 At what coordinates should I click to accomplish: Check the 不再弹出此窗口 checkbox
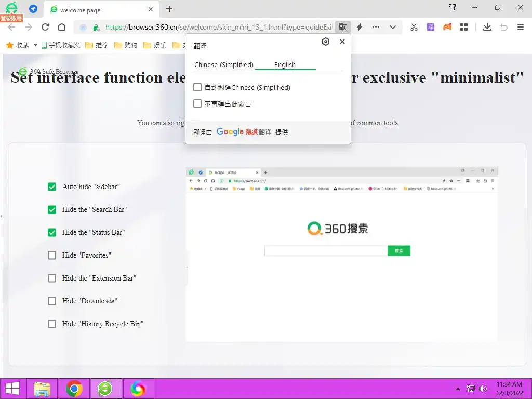[197, 103]
